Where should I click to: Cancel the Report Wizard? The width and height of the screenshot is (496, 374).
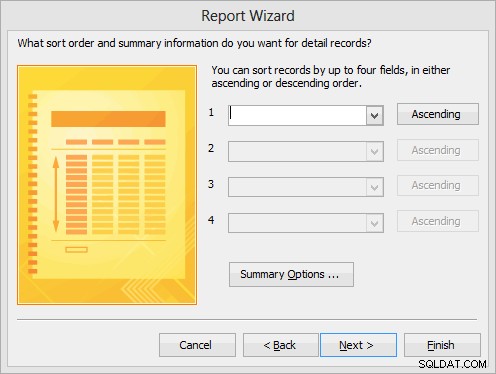tap(197, 345)
